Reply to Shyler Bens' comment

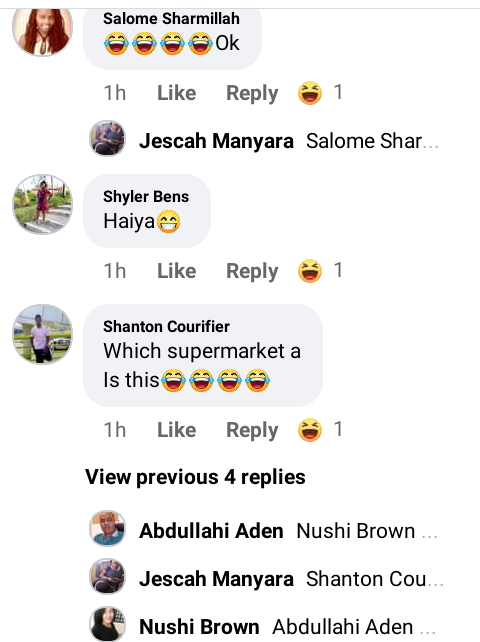pos(252,272)
